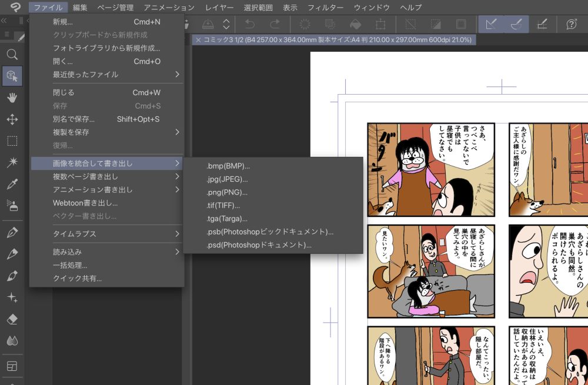Toggle Snap to Grid button
588x385 pixels.
tap(542, 24)
